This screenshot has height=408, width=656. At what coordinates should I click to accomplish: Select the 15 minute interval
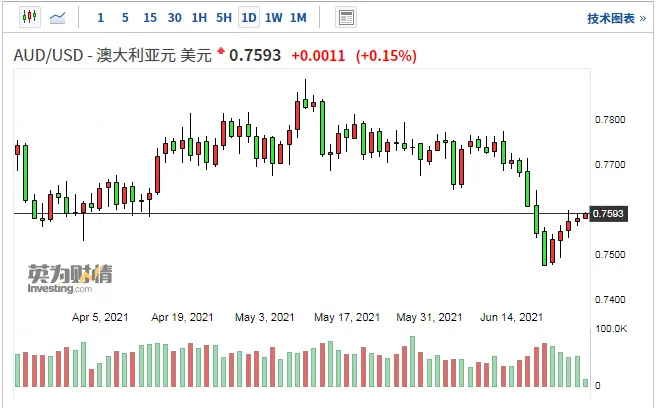(150, 18)
